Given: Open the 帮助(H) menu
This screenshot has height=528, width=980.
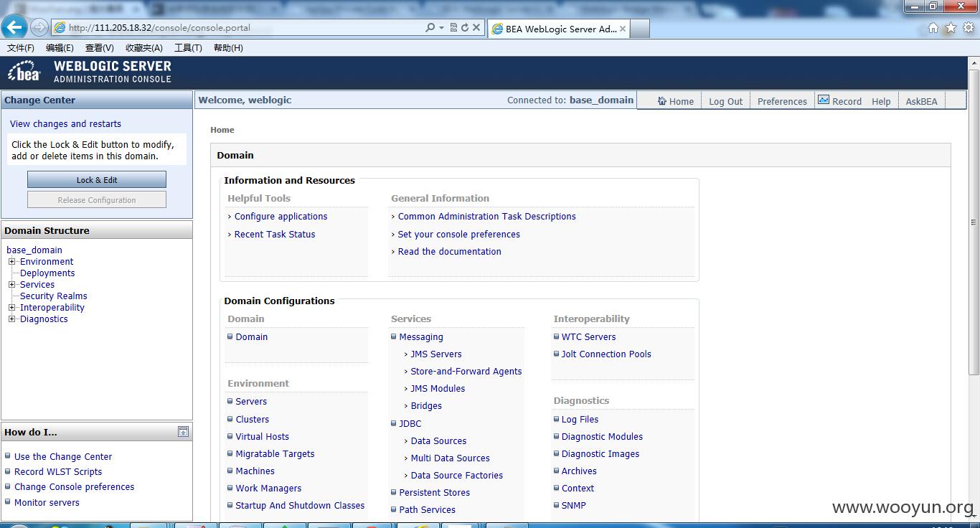Looking at the screenshot, I should (228, 48).
